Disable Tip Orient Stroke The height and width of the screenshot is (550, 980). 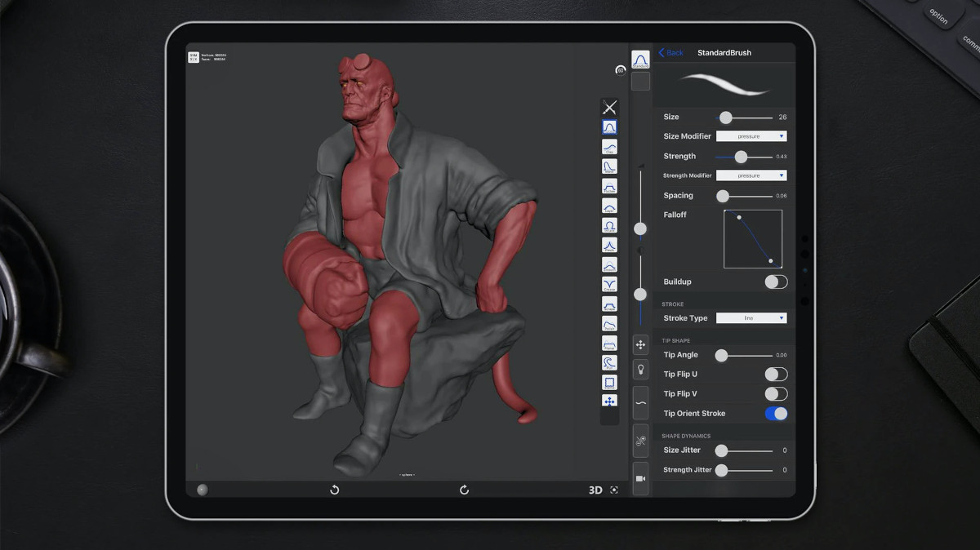point(776,414)
